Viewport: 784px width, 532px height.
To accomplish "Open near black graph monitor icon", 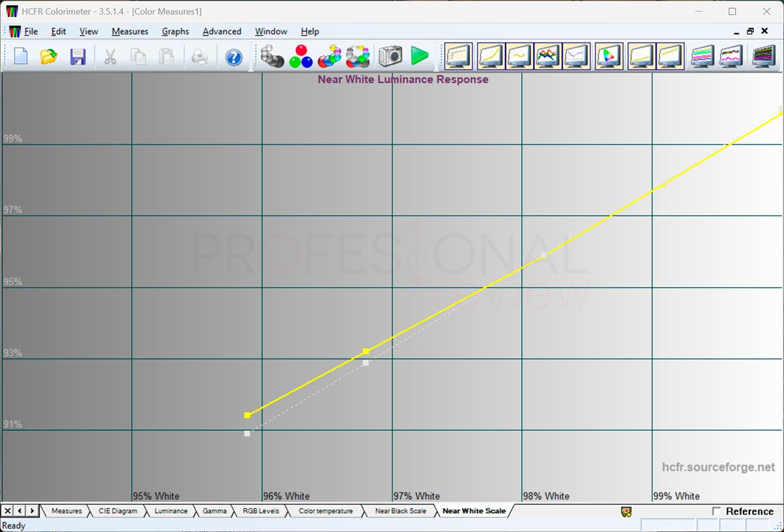I will click(641, 56).
